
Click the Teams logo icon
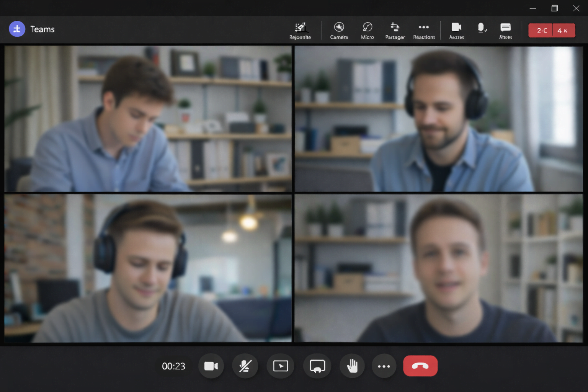[x=17, y=29]
